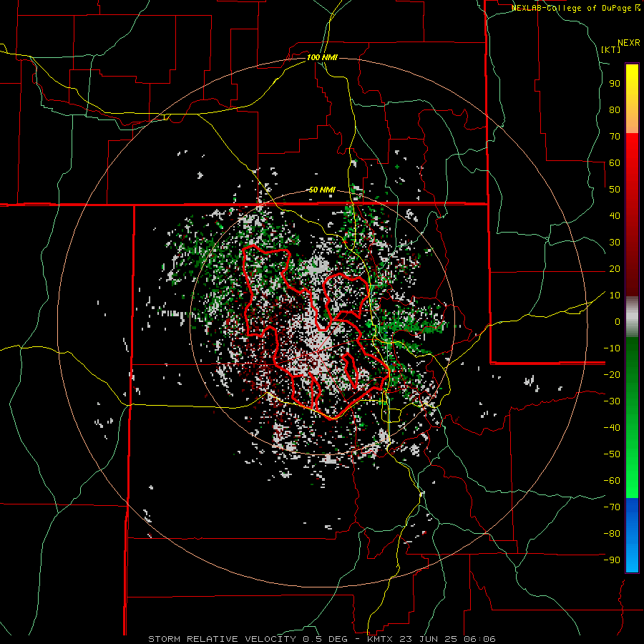Click the 40 value on the legend
This screenshot has height=644, width=644.
pyautogui.click(x=615, y=216)
